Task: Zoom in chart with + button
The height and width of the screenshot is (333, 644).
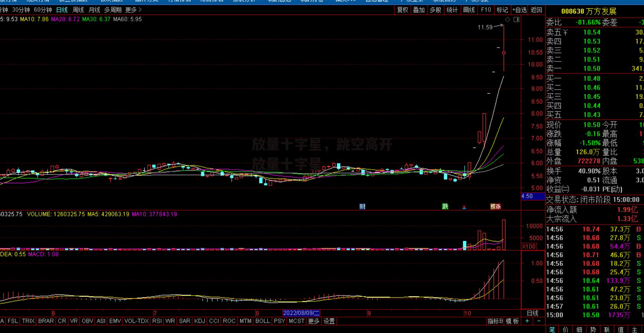Action: tap(527, 321)
